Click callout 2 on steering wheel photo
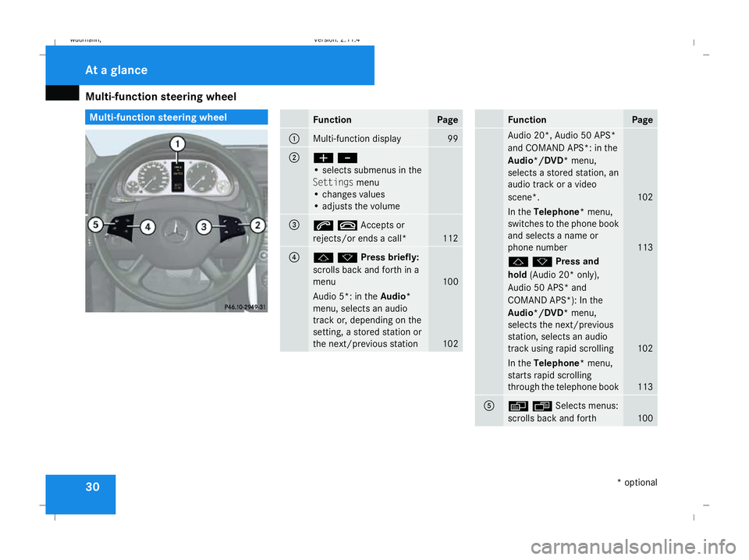 click(x=258, y=225)
